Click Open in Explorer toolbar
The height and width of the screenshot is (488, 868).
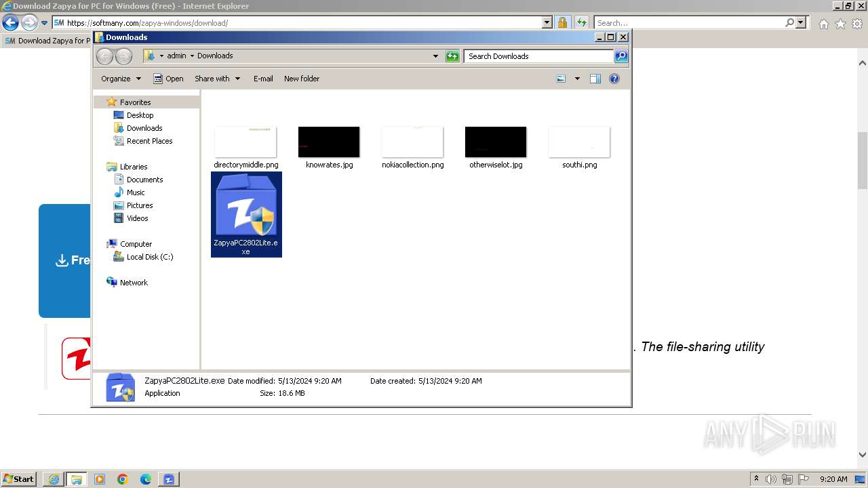click(168, 79)
